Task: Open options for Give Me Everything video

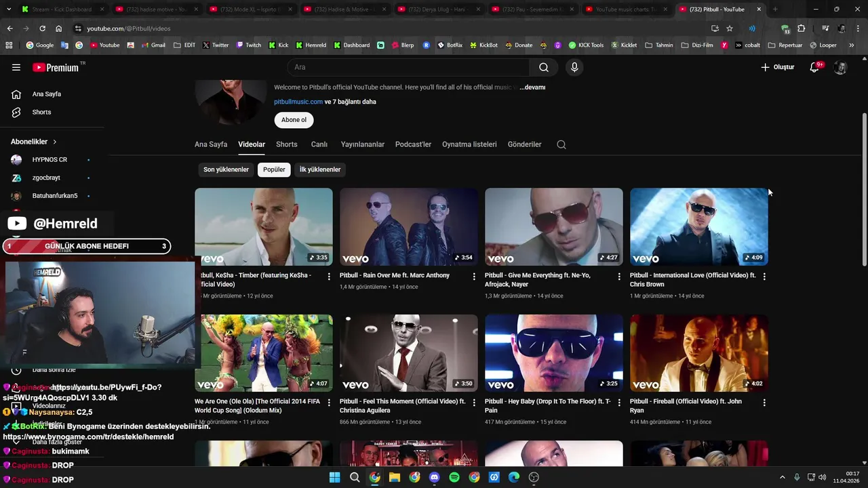Action: point(619,277)
